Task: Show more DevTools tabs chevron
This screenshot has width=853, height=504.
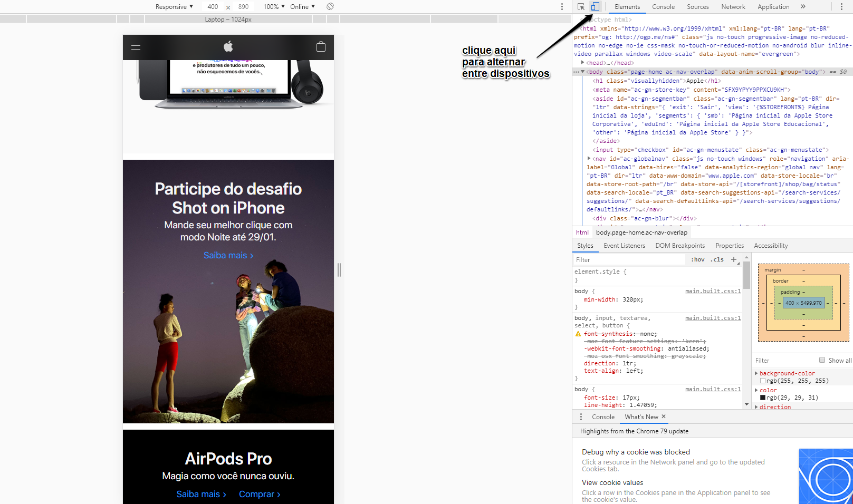Action: [803, 7]
